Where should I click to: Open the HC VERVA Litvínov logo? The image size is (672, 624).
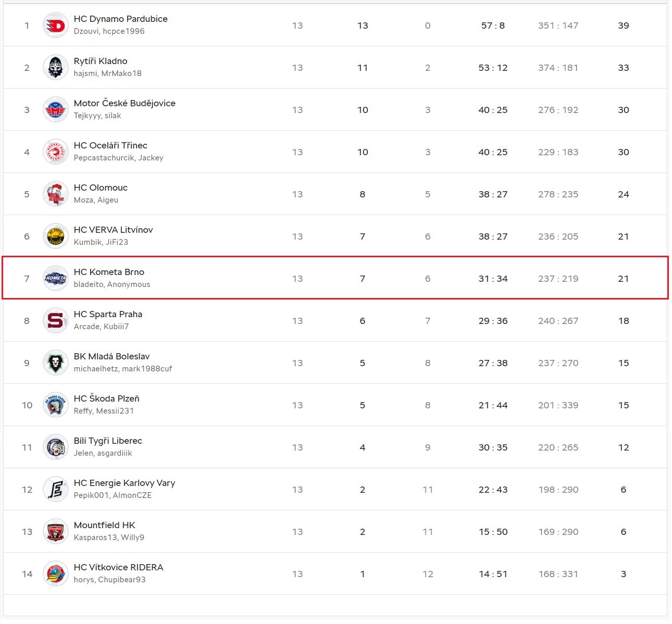pyautogui.click(x=55, y=236)
